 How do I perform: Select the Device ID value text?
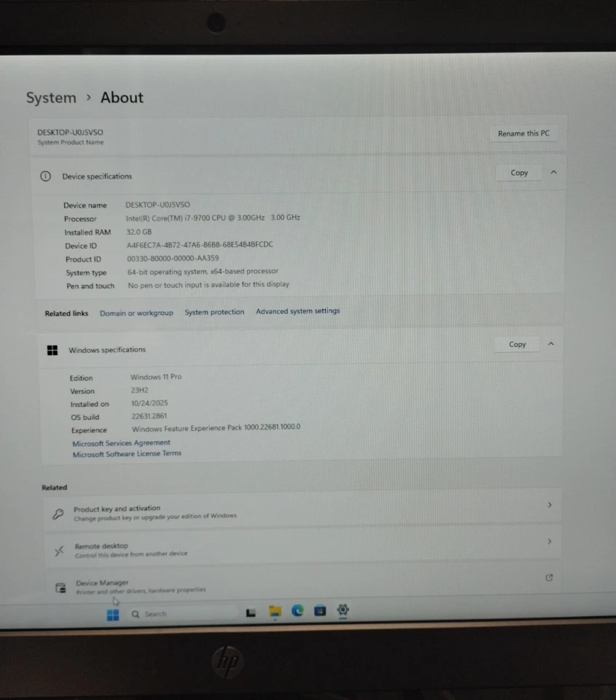pos(200,245)
